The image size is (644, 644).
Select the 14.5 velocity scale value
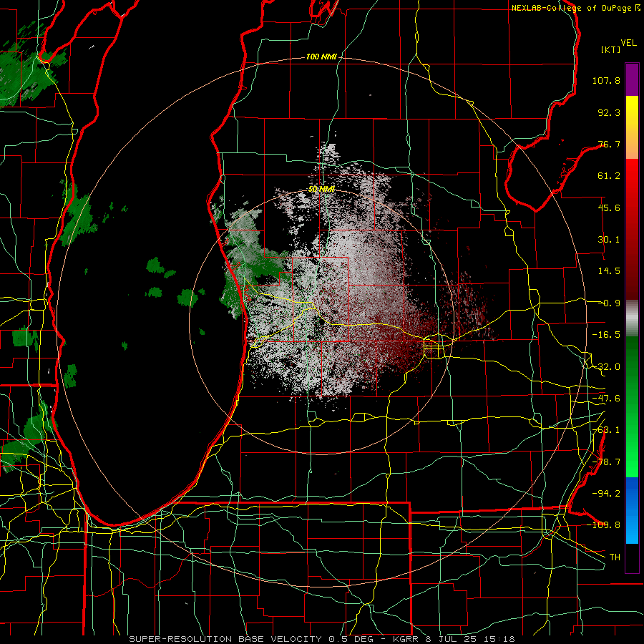[609, 271]
